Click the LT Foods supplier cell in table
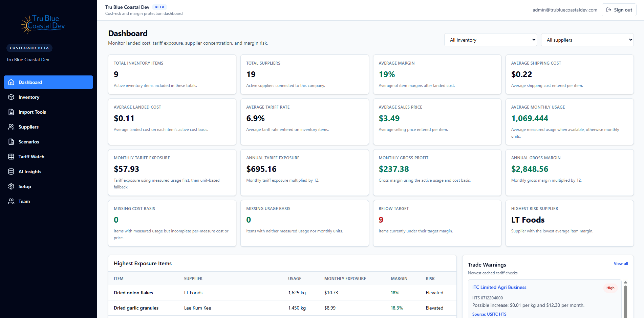This screenshot has width=644, height=318. click(193, 293)
